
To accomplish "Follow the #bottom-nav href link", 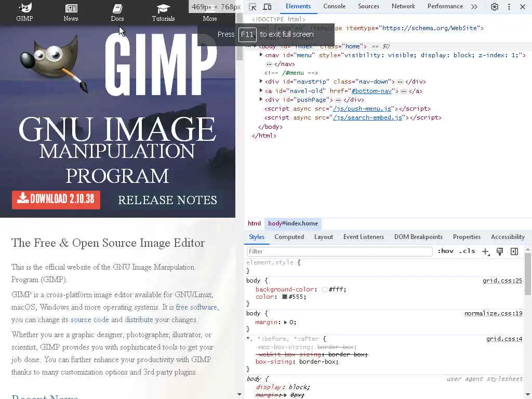I will [x=372, y=91].
